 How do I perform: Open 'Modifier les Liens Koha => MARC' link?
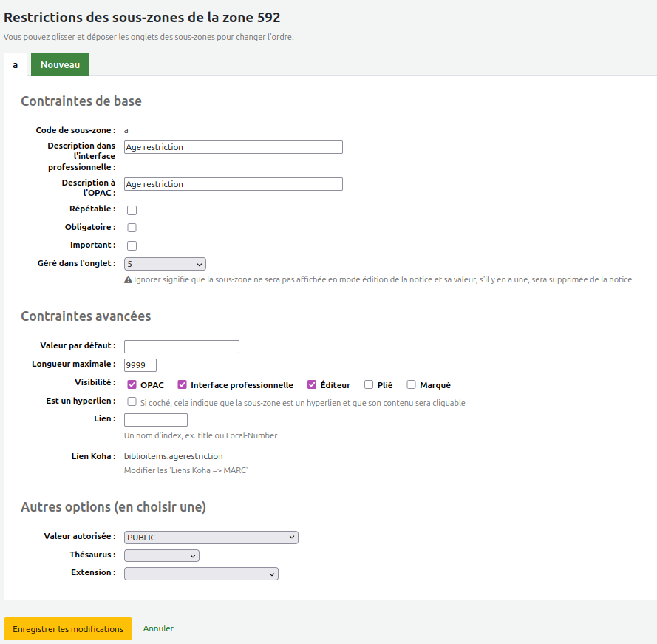pos(186,470)
